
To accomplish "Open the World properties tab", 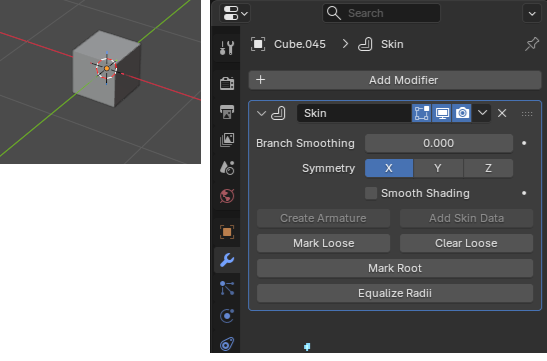I will point(227,196).
